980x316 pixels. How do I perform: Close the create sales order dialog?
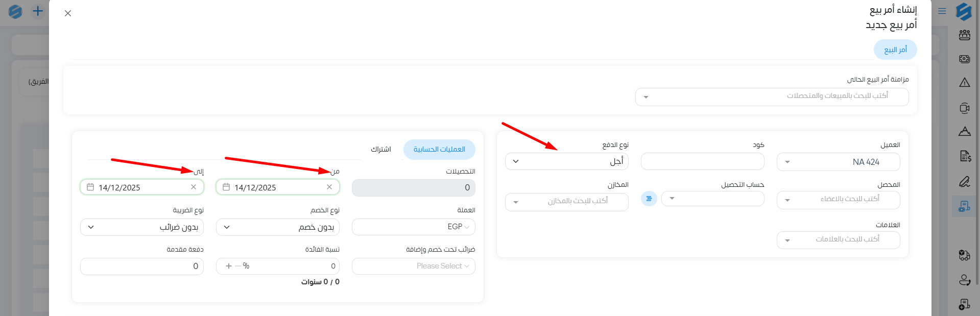pos(68,13)
